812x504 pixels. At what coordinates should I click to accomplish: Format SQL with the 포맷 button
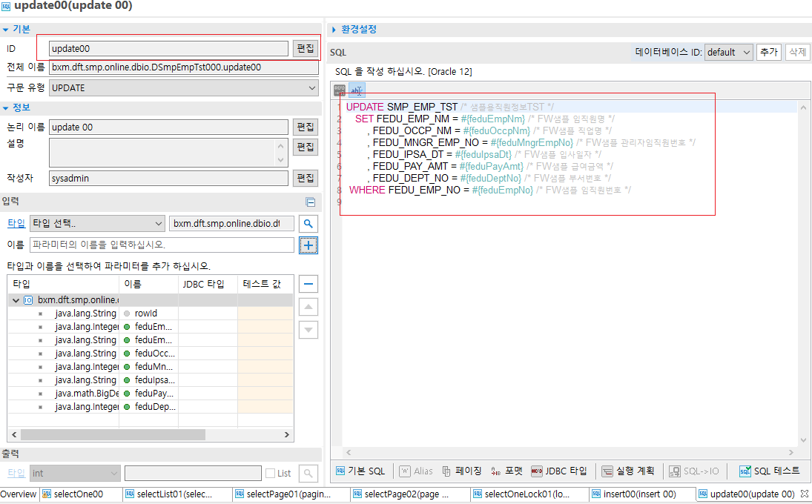coord(508,471)
